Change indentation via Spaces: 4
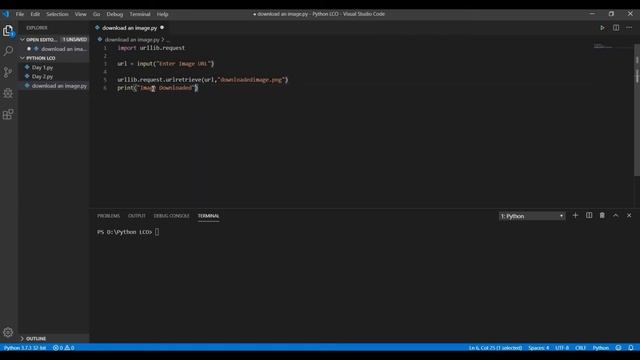640x360 pixels. 538,348
